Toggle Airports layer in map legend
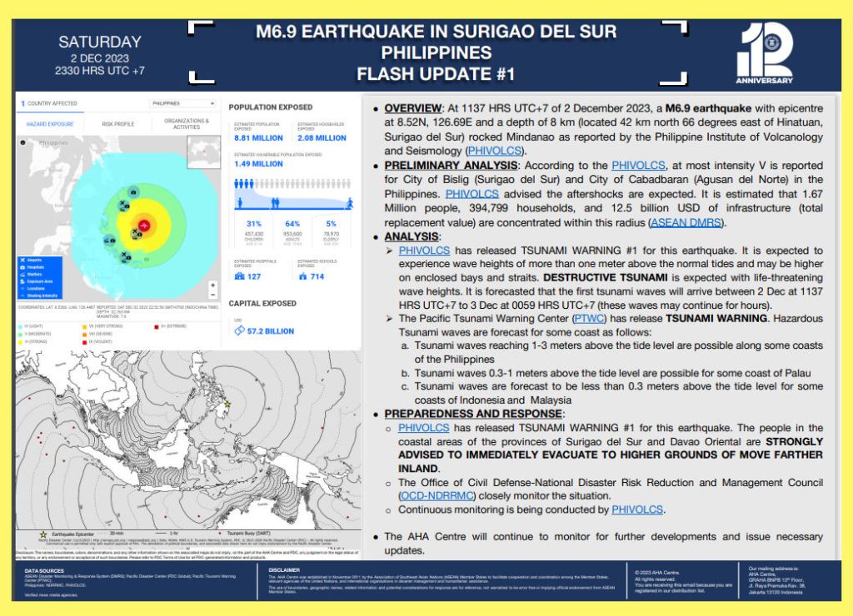Screen dimensions: 853x616 (33, 260)
